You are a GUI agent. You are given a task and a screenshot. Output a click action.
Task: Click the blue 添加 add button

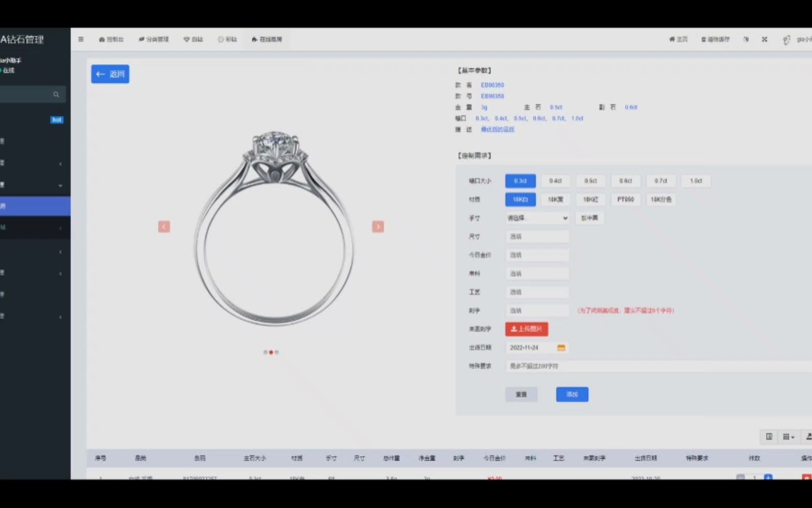(572, 394)
